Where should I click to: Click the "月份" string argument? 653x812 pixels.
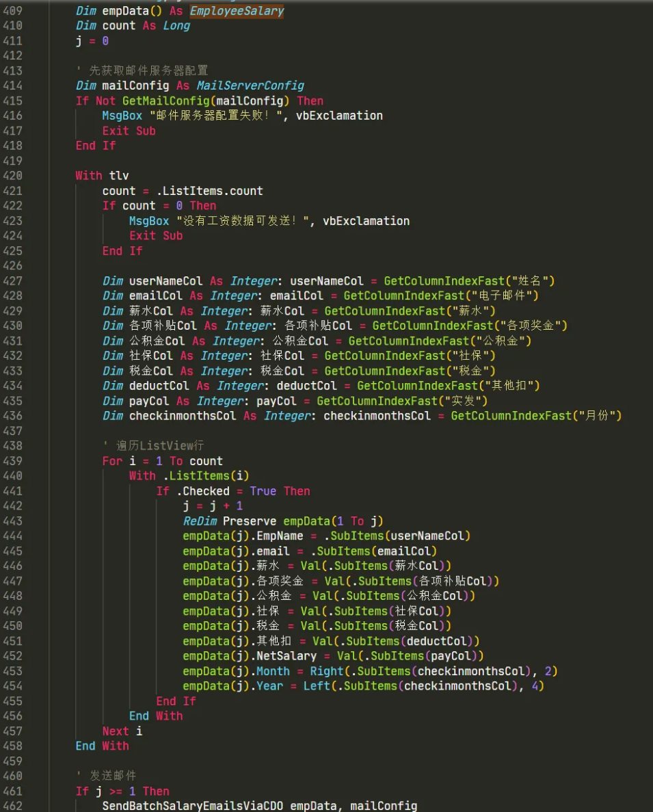coord(597,416)
